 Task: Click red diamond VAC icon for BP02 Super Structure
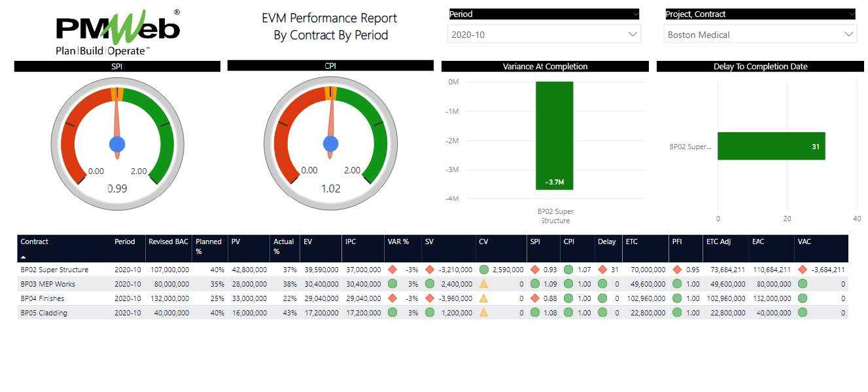click(x=803, y=269)
